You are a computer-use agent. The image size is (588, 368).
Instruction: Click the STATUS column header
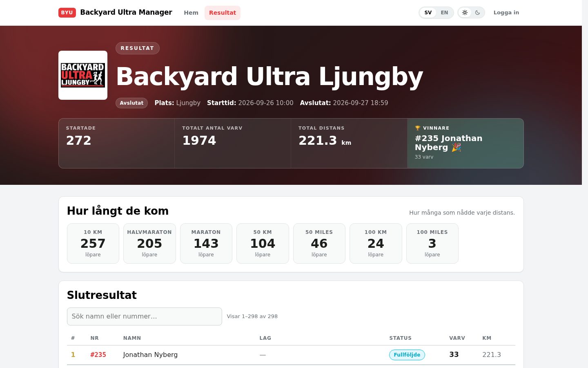(400, 338)
